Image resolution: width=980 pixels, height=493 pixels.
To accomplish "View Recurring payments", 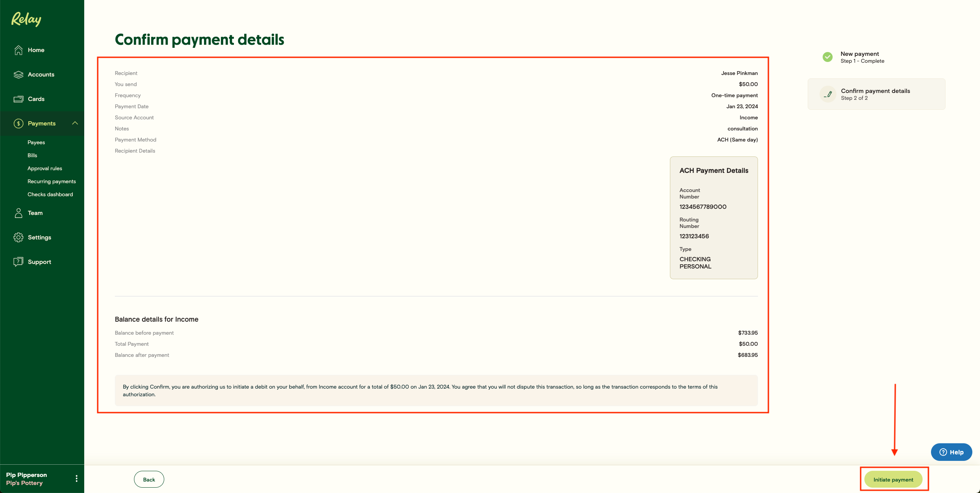I will [x=51, y=181].
